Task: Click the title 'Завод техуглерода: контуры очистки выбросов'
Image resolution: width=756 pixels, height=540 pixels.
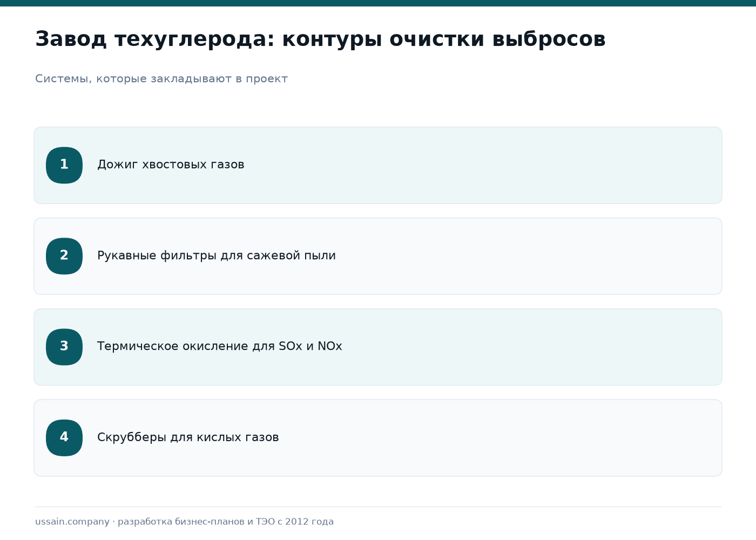Action: 320,39
